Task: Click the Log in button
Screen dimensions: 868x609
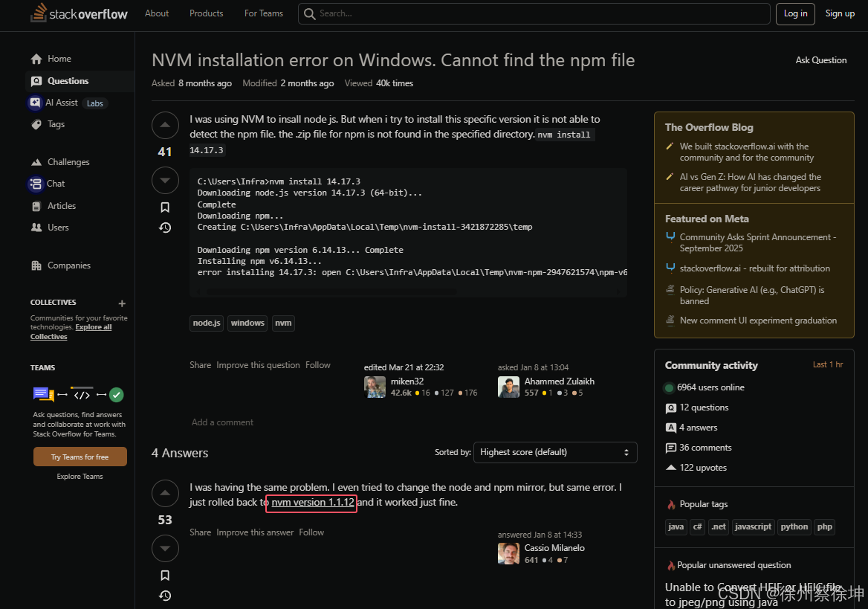Action: click(x=795, y=13)
